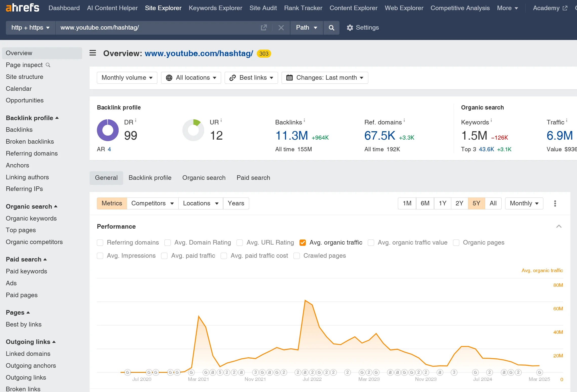
Task: Click the Page inspect magnifier icon
Action: tap(48, 65)
